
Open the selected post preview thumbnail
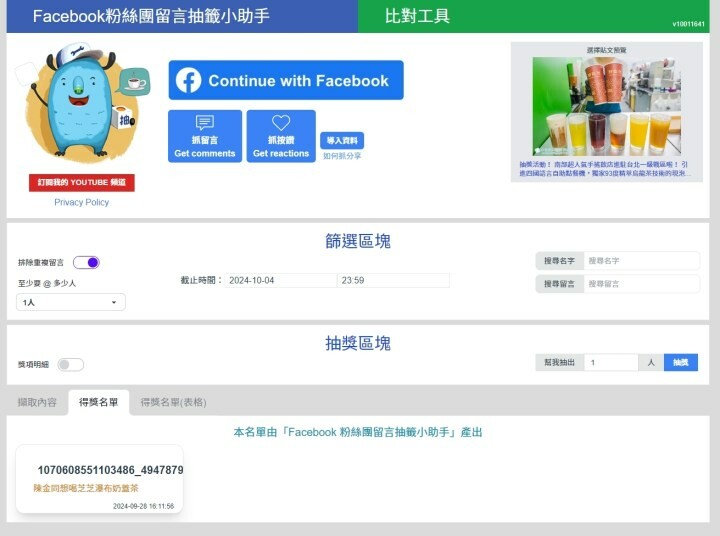tap(607, 106)
